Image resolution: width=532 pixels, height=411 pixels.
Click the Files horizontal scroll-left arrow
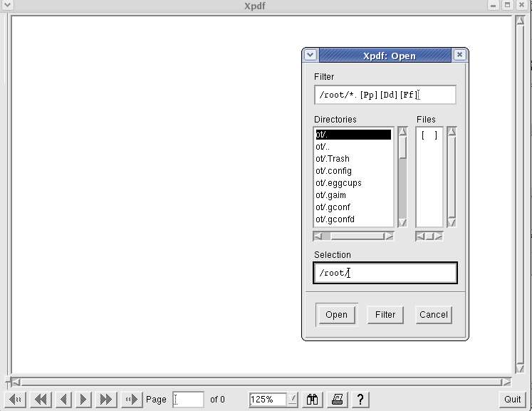click(x=420, y=236)
